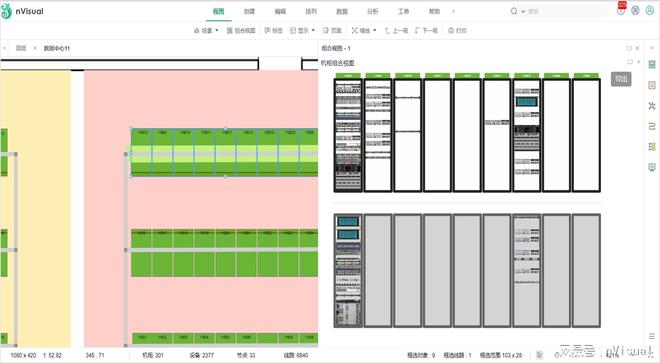Viewport: 660px width, 363px height.
Task: Click the 线缆: 6840 status bar entry
Action: (296, 355)
